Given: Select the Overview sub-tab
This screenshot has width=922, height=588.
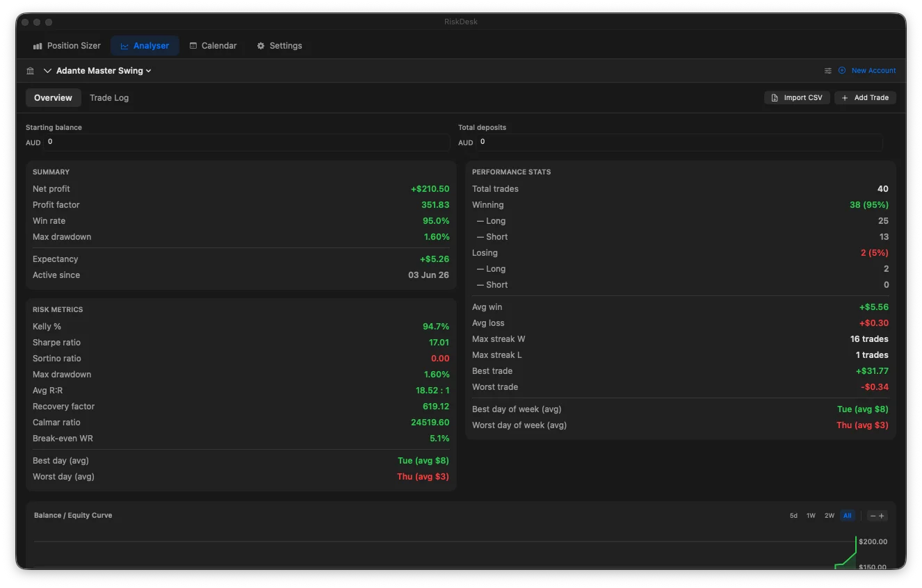Looking at the screenshot, I should tap(53, 98).
